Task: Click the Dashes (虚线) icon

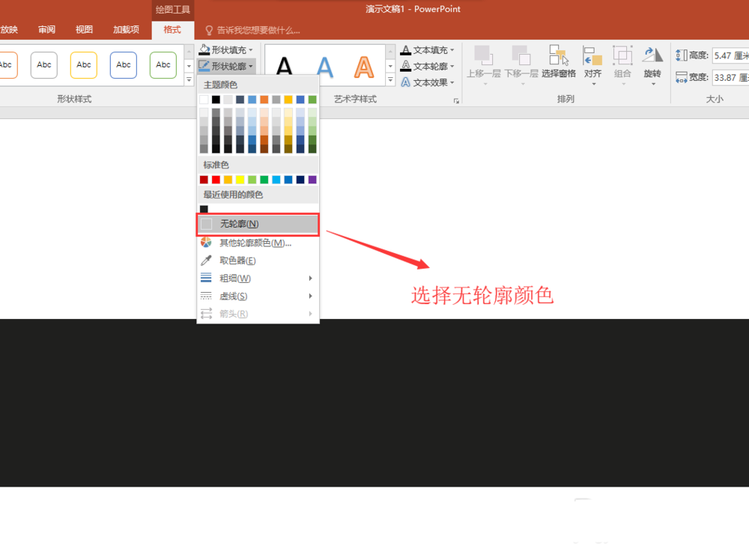Action: (206, 296)
